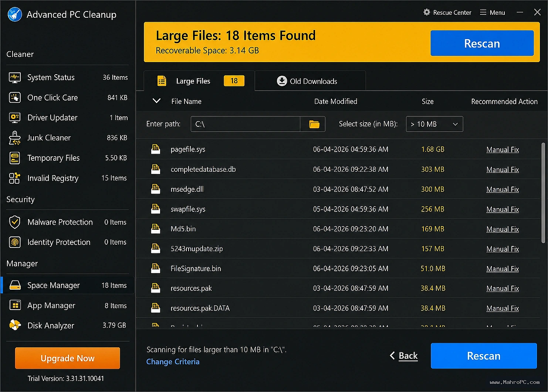Go Back using the Back link

tap(404, 356)
